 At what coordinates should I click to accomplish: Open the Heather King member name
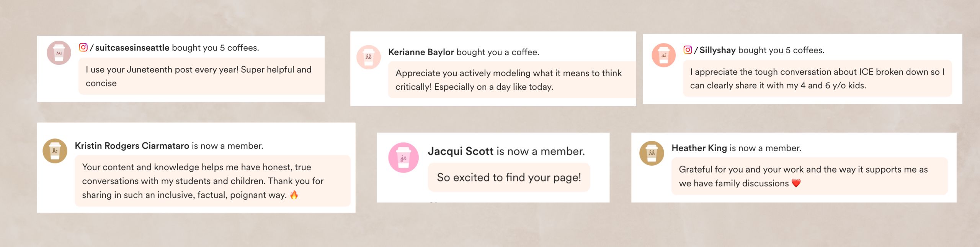699,148
